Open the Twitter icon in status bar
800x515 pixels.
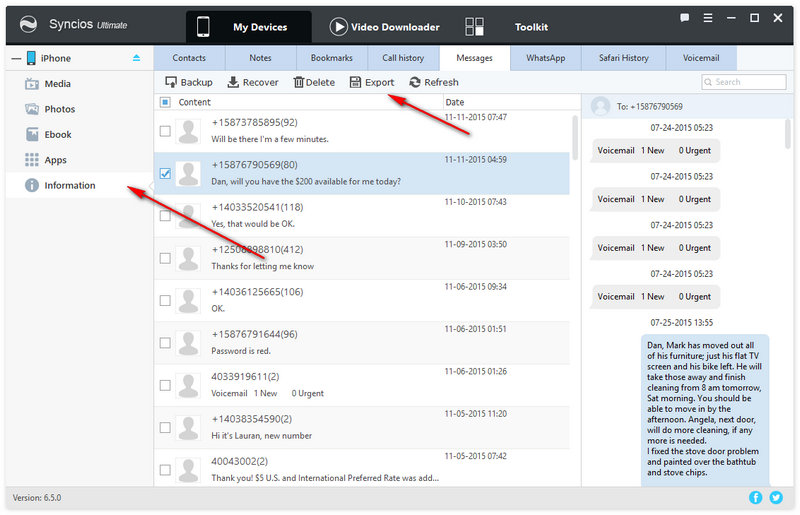[776, 497]
